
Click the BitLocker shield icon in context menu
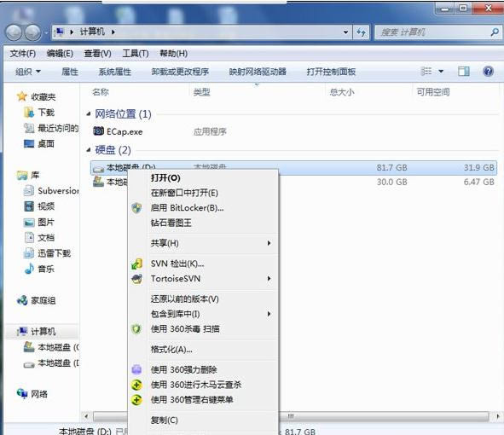[137, 208]
